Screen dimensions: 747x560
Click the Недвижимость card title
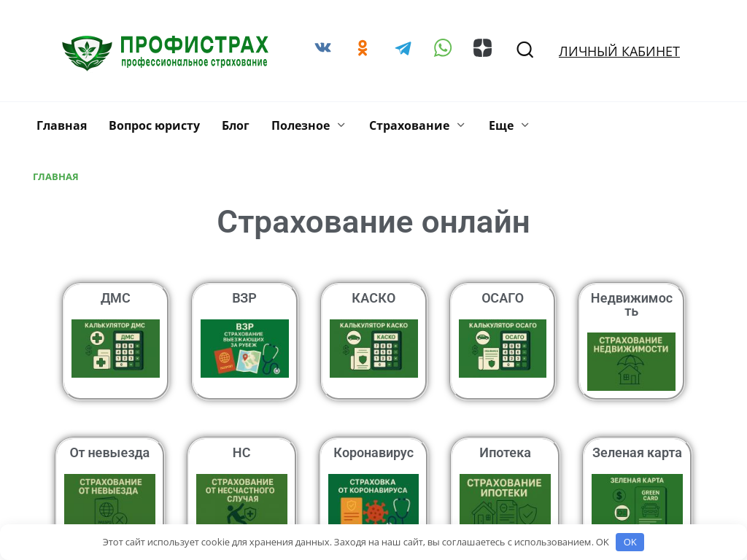tap(631, 305)
